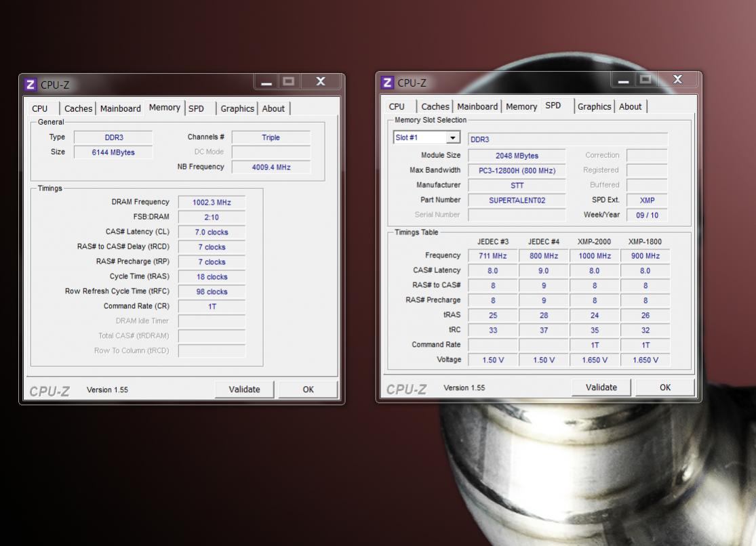Switch to the Memory tab in the right window

tap(521, 106)
